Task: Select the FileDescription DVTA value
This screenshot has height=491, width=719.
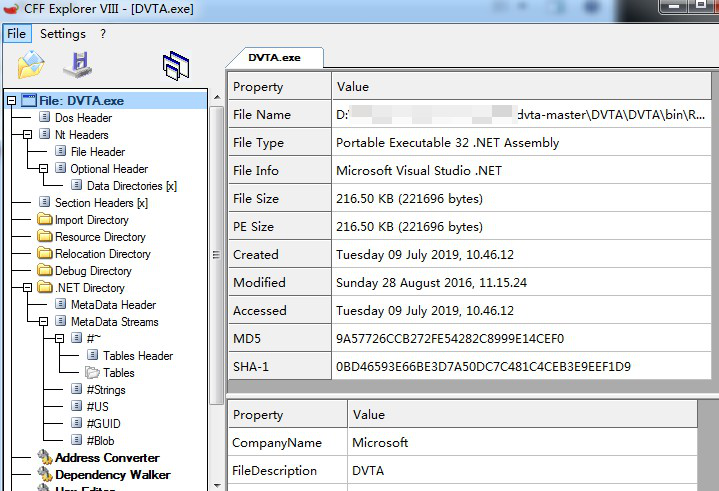Action: pos(522,470)
